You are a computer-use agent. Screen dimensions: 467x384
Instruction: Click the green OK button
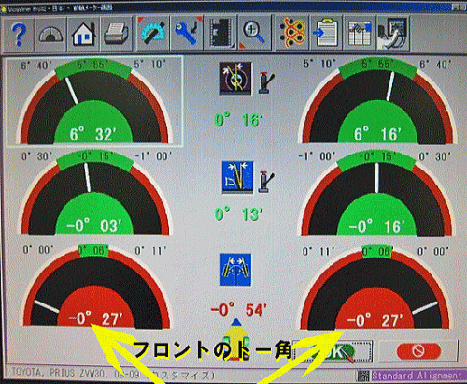[x=332, y=352]
